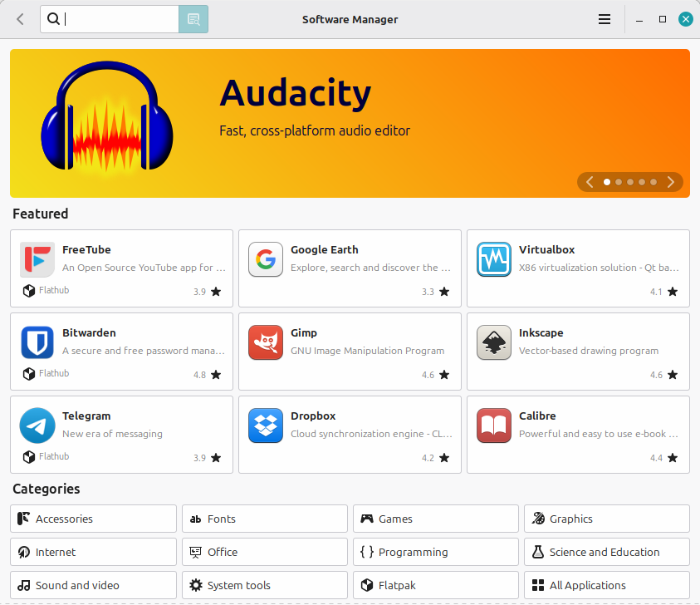This screenshot has width=700, height=605.
Task: Show previous banner slide
Action: point(590,182)
